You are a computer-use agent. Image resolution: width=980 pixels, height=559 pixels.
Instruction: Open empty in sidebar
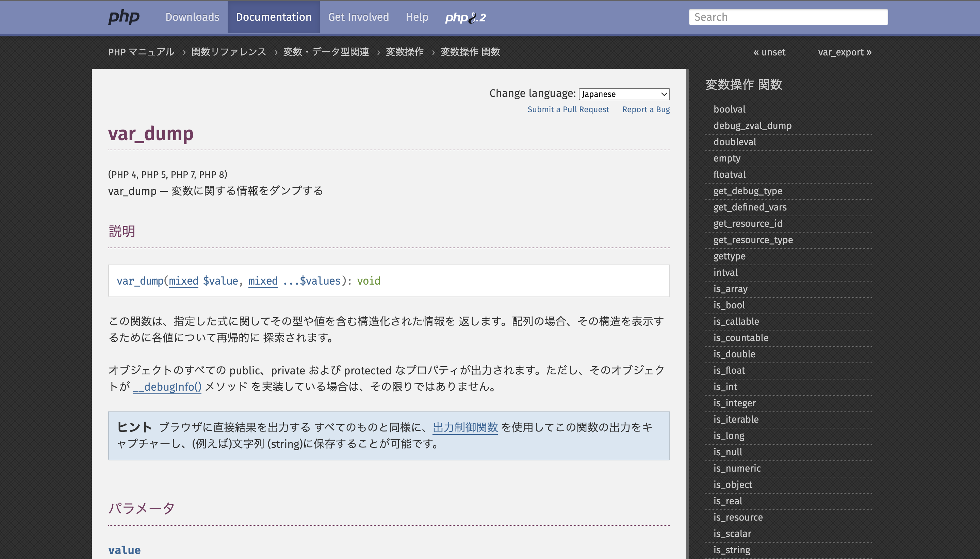click(x=727, y=158)
